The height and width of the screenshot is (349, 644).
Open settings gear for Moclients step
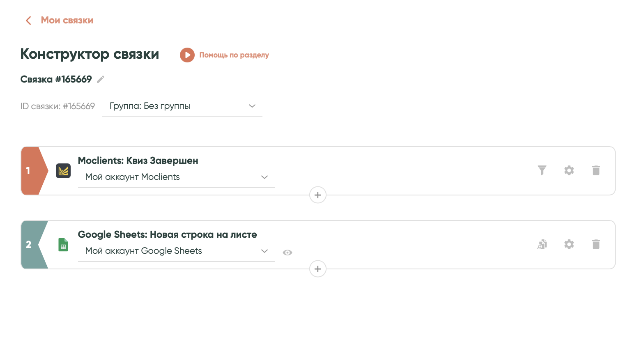(x=569, y=170)
